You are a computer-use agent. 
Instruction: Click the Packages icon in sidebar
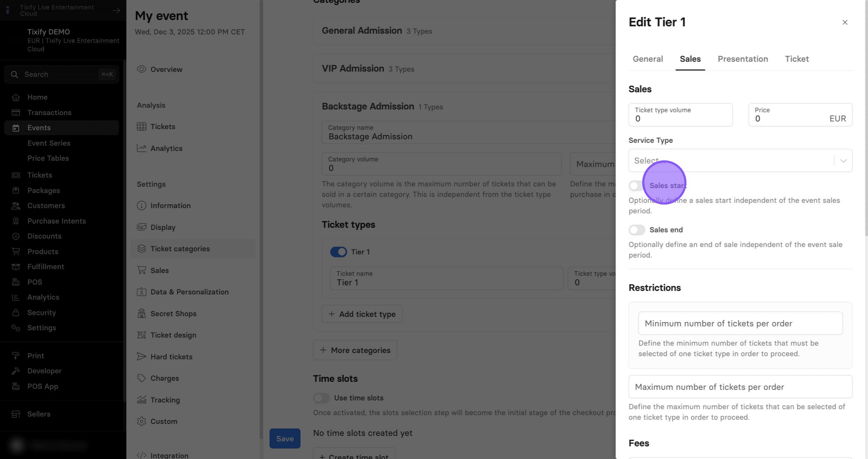click(x=16, y=191)
